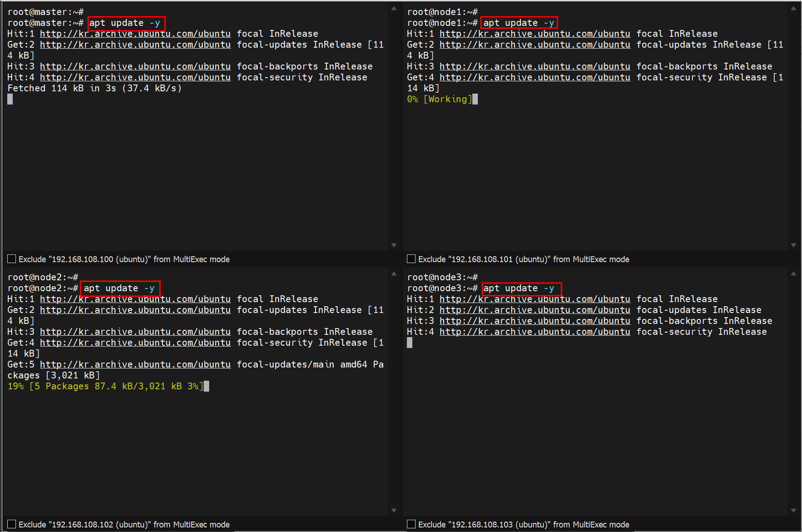Open Hit:4 focal-security URL in master pane

[135, 77]
